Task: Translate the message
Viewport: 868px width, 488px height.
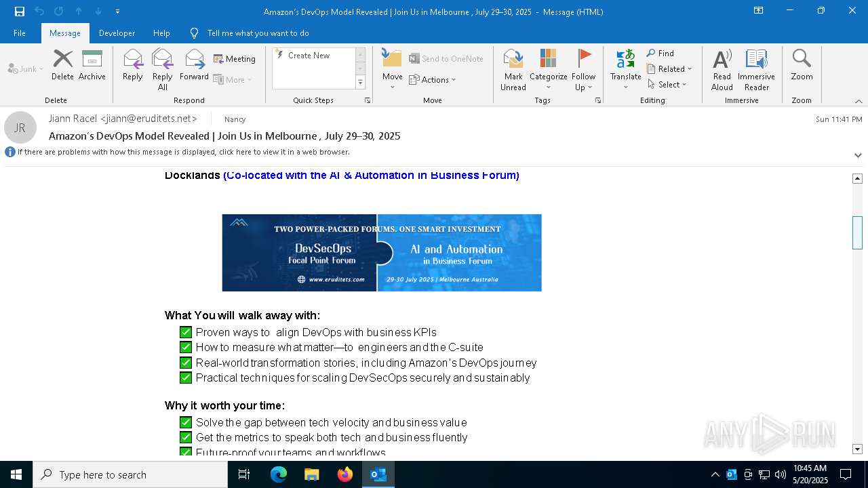Action: pyautogui.click(x=625, y=70)
